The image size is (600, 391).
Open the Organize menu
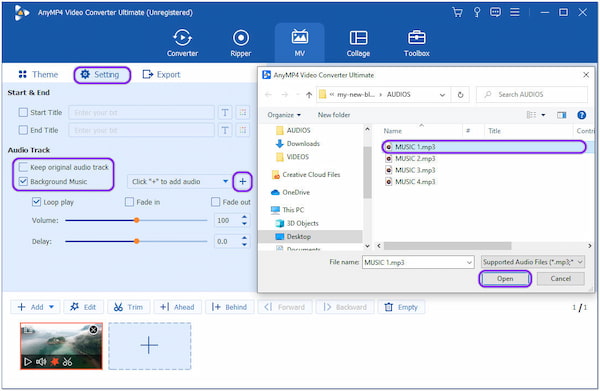point(284,115)
